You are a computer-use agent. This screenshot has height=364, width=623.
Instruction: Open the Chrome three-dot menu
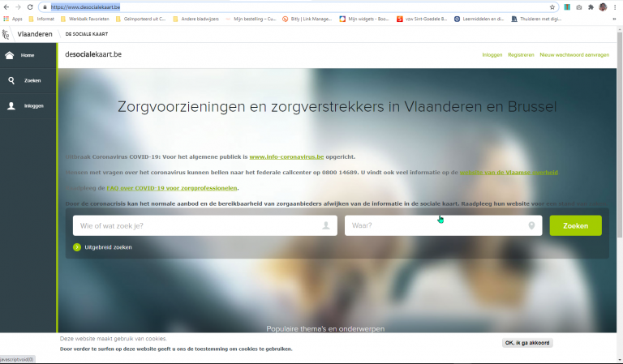point(615,7)
